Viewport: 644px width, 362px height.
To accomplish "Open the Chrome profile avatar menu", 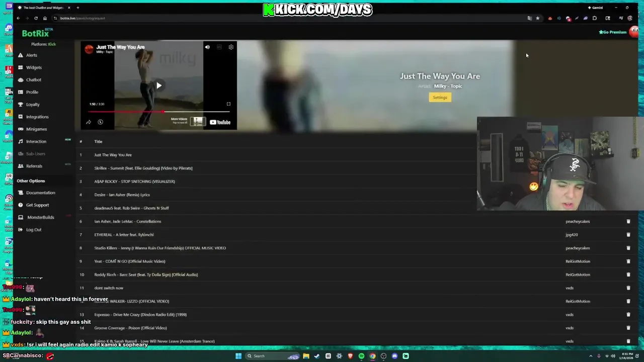I will coord(630,18).
